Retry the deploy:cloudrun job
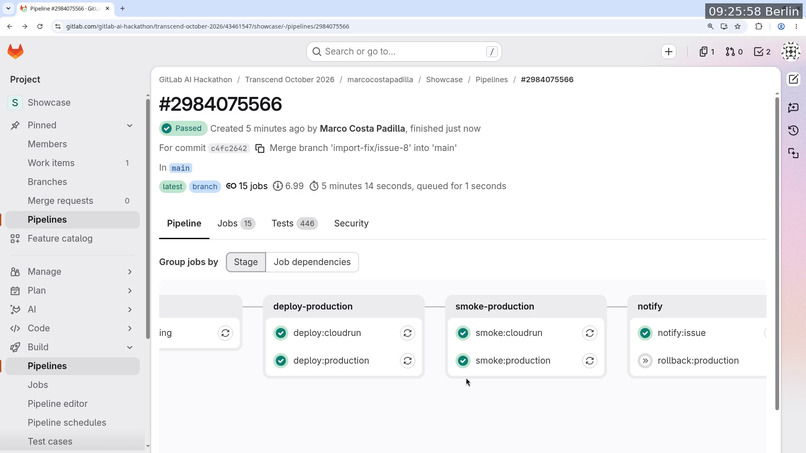The width and height of the screenshot is (806, 453). point(407,333)
